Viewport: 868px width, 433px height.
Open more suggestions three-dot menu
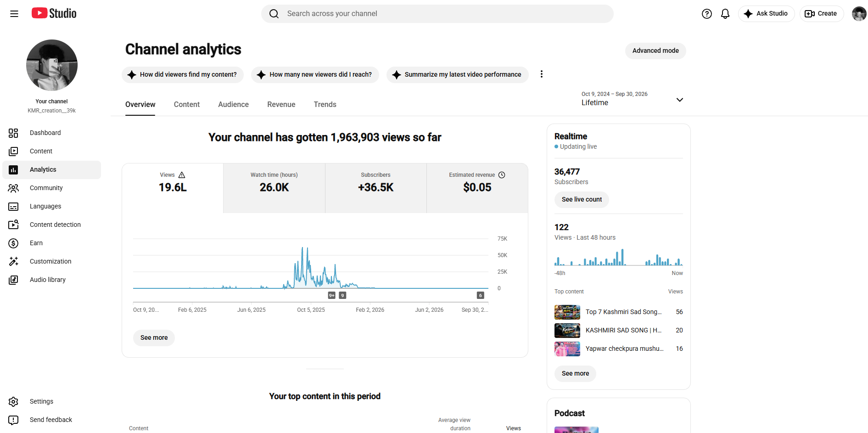[542, 74]
